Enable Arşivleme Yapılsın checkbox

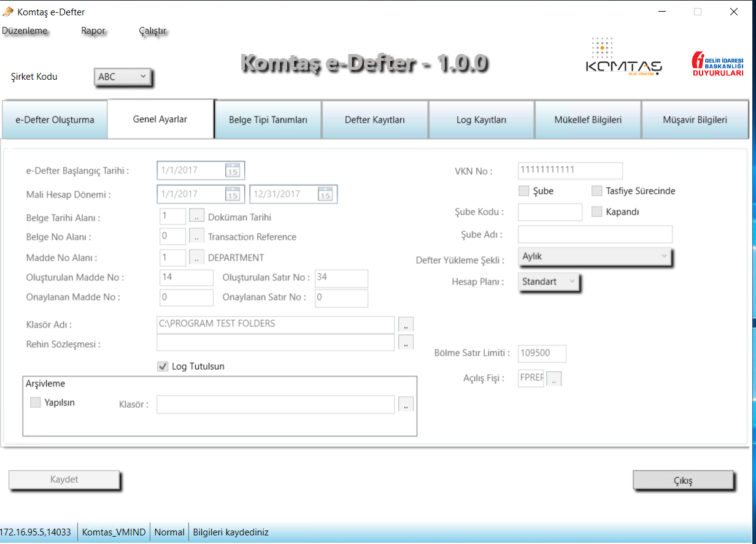[x=36, y=403]
